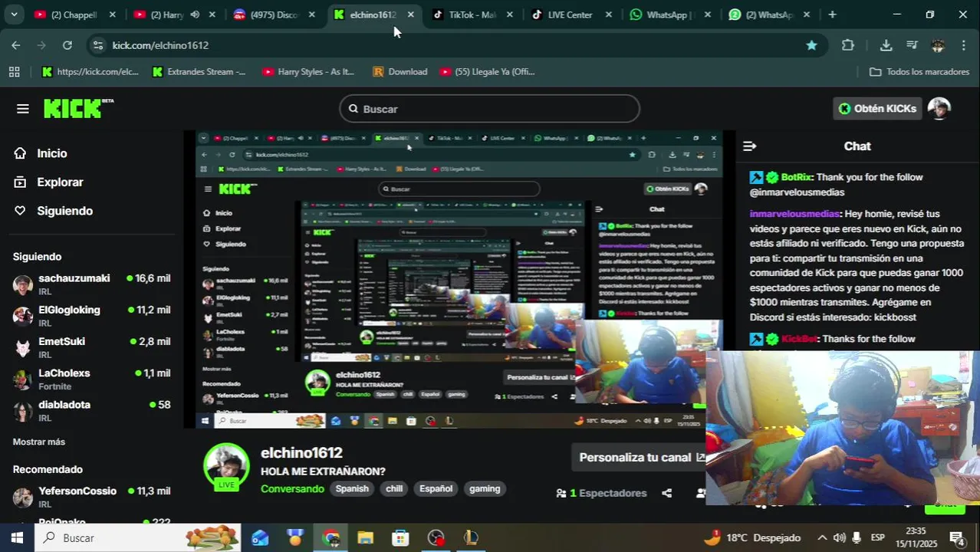Image resolution: width=980 pixels, height=552 pixels.
Task: Open recommended YefersonCossio channel
Action: [92, 497]
